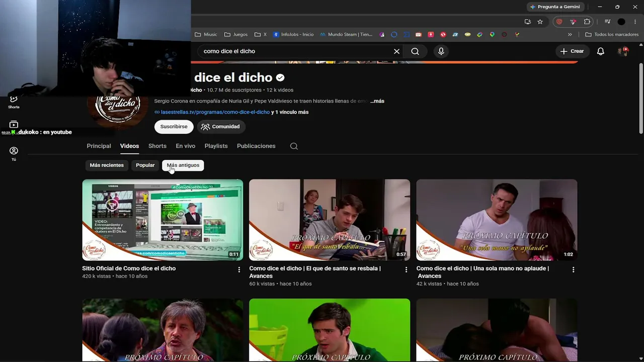Open video title 'Sitio Oficial de Como dice el dicho'
The image size is (644, 362).
pos(129,268)
